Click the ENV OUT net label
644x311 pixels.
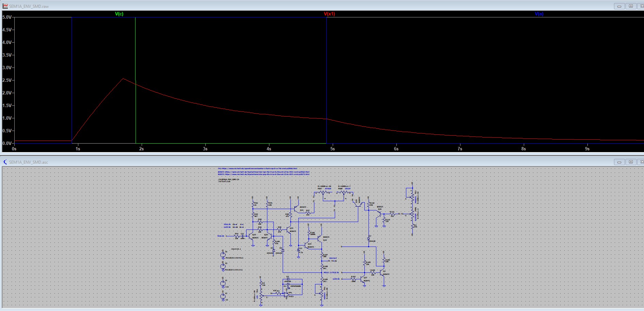pyautogui.click(x=333, y=258)
